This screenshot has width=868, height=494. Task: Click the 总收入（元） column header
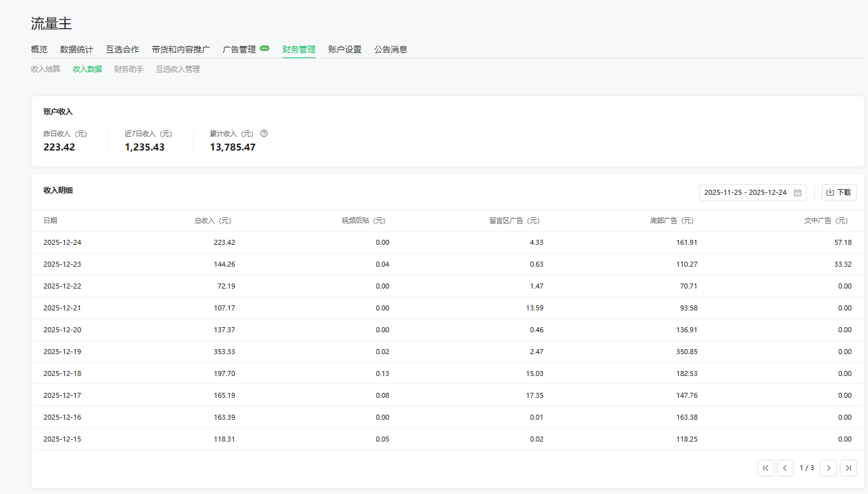(x=212, y=220)
